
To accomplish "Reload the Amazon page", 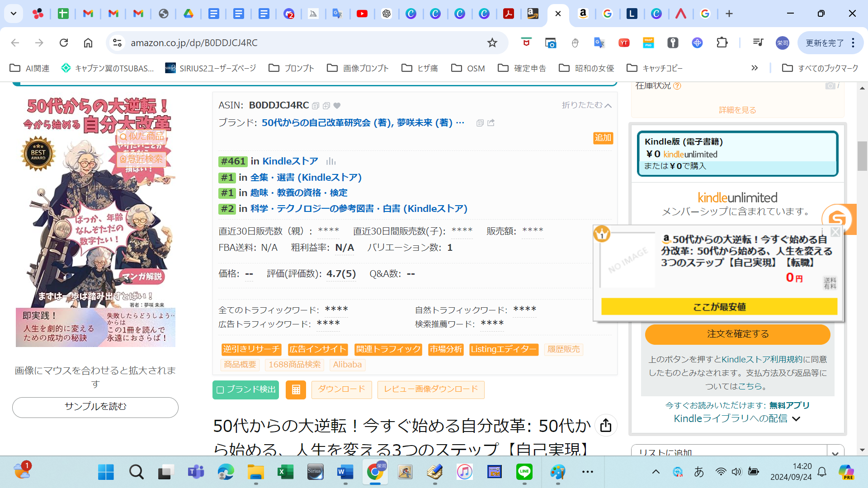I will pyautogui.click(x=64, y=42).
